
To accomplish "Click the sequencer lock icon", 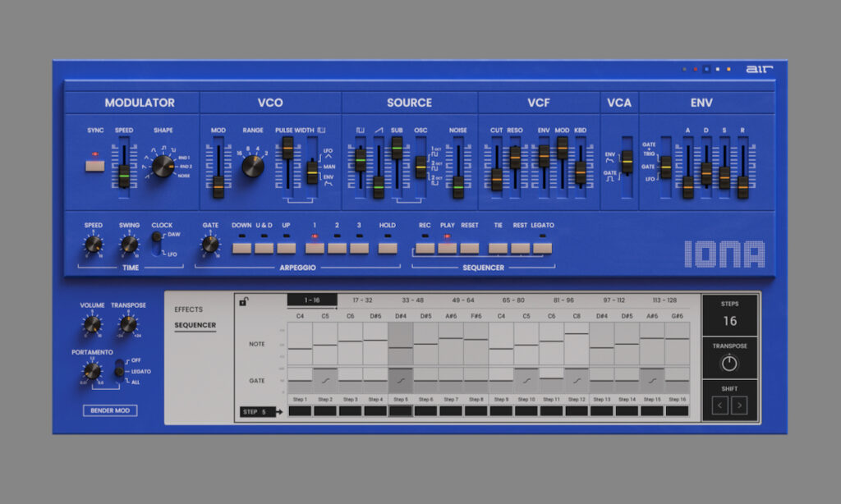I will (x=243, y=301).
